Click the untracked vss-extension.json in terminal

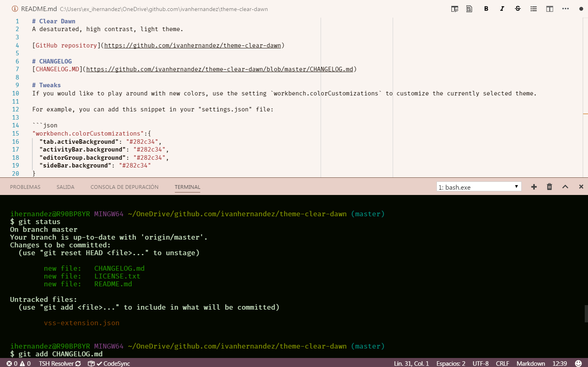[x=81, y=323]
